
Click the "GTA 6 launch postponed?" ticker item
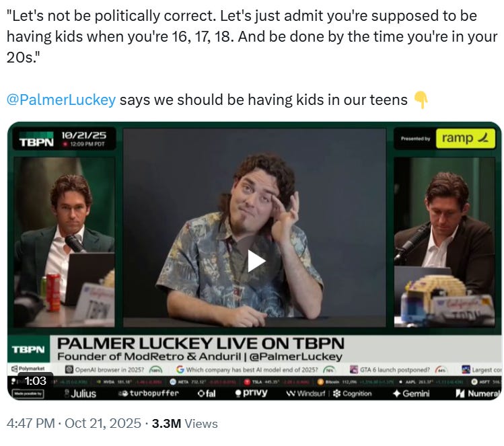(x=394, y=370)
